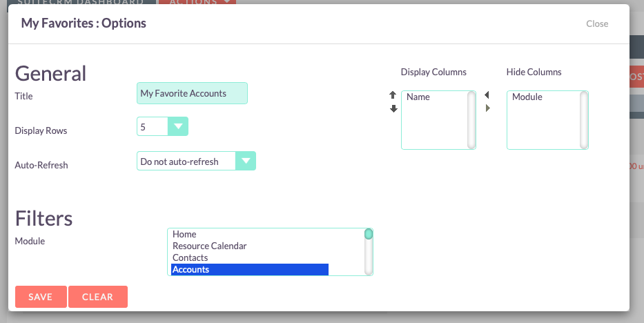The image size is (644, 323).
Task: Click the Clear button
Action: coord(98,297)
